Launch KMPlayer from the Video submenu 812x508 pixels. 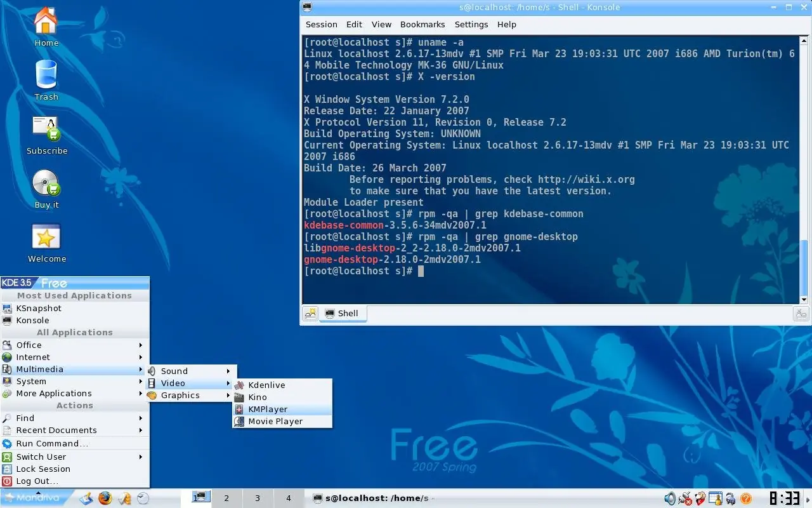coord(282,409)
